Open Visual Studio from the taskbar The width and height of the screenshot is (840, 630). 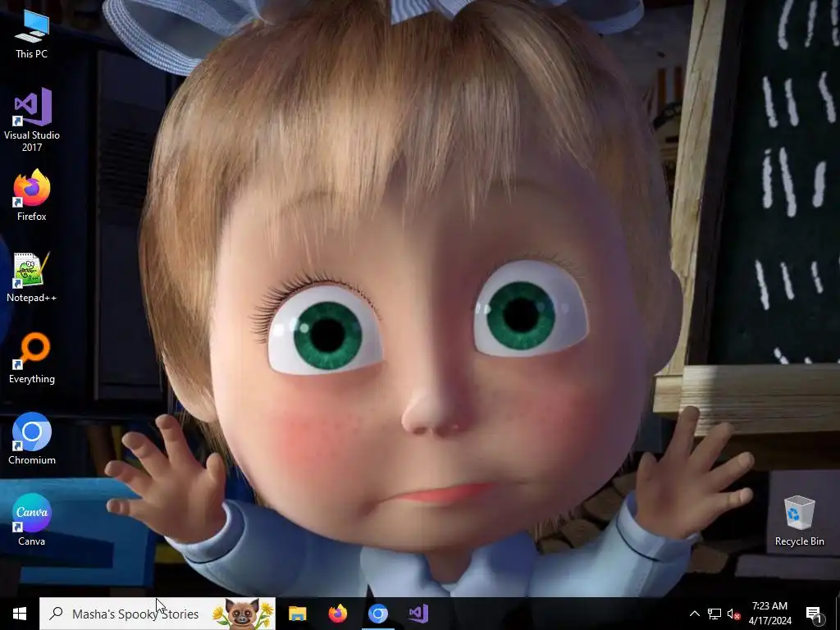coord(418,614)
